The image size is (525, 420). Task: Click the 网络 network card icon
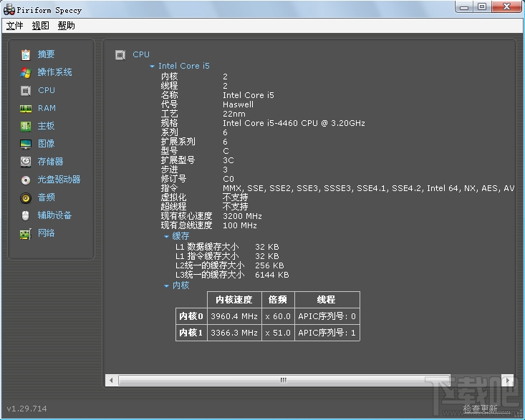(x=26, y=234)
